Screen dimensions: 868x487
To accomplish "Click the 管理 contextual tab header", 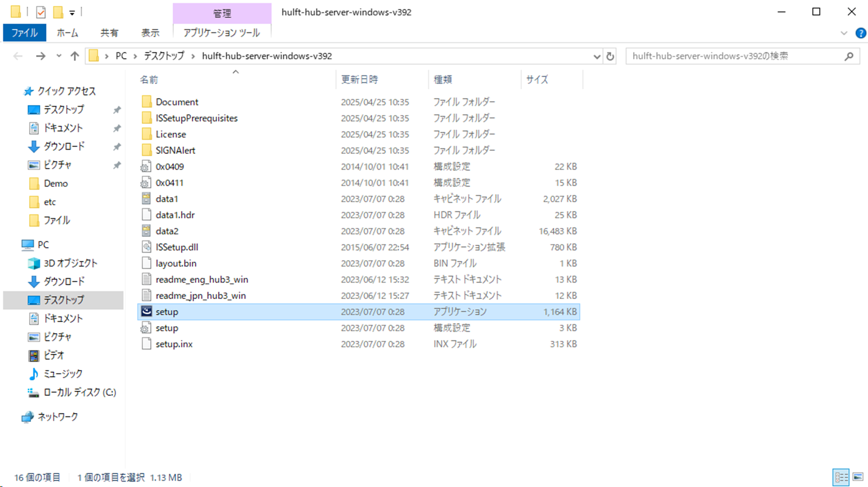I will (222, 13).
